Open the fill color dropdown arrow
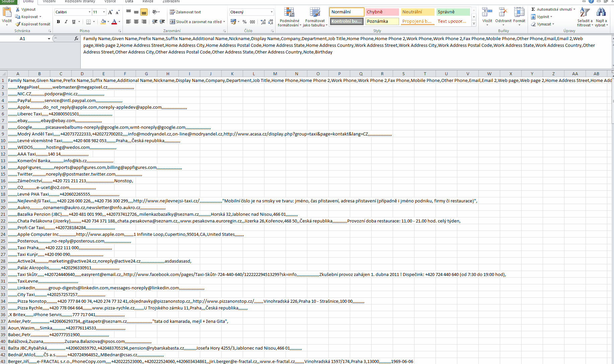Screen dimensions: 614x364 [x=108, y=22]
